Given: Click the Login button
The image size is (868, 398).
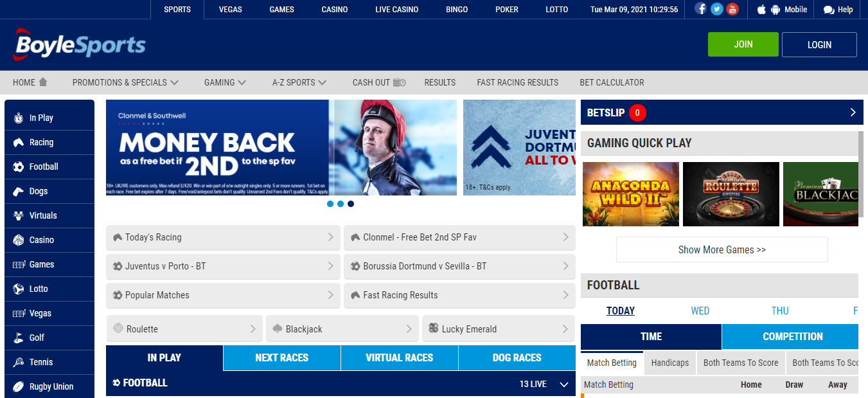Looking at the screenshot, I should pyautogui.click(x=820, y=44).
